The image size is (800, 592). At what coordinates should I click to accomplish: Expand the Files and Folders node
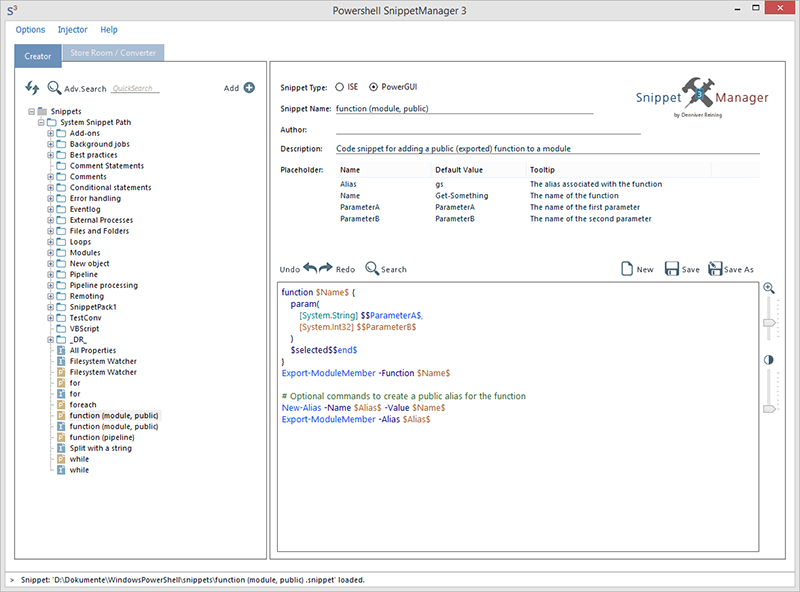[51, 231]
